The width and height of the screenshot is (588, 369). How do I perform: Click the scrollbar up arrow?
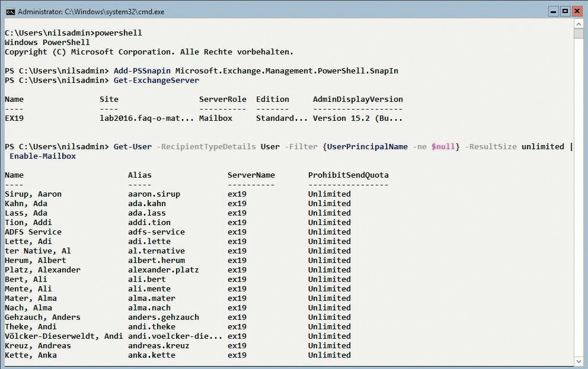[x=579, y=24]
